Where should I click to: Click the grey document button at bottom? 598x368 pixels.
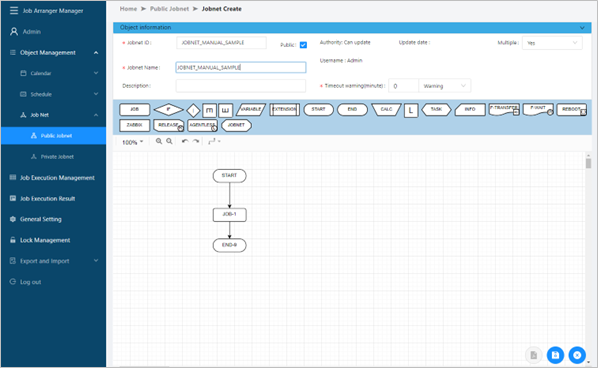pyautogui.click(x=534, y=355)
